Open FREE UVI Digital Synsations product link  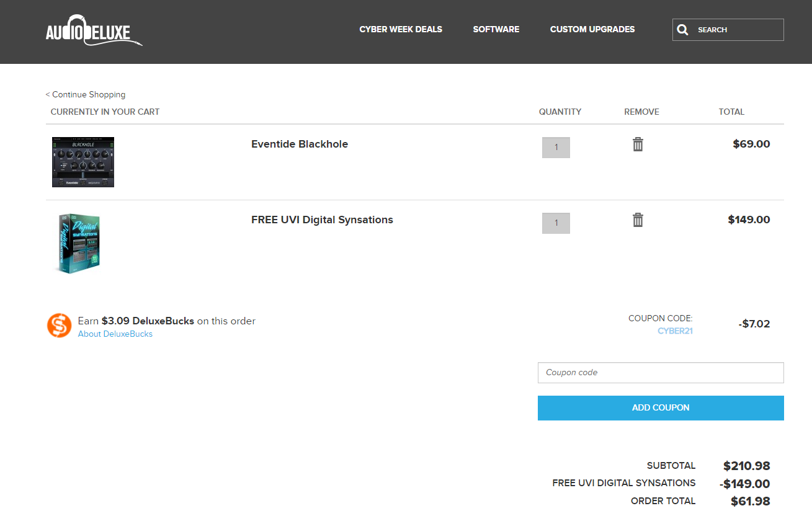coord(322,220)
